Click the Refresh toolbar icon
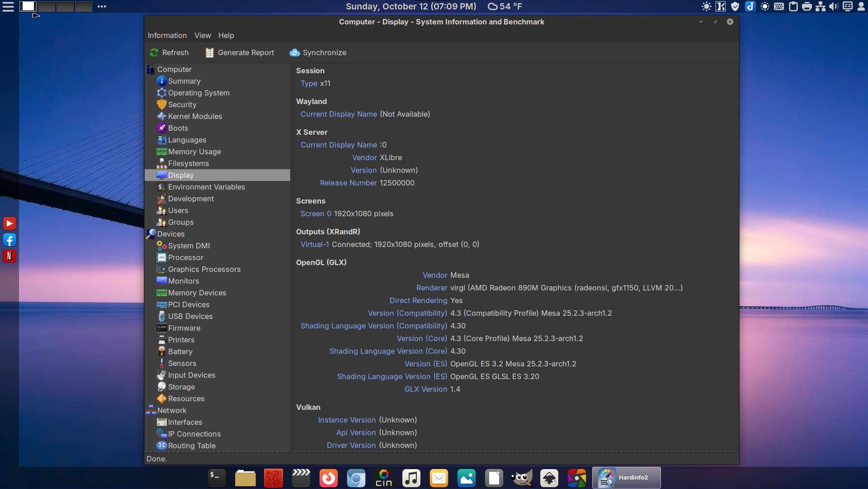The image size is (868, 489). [x=154, y=52]
